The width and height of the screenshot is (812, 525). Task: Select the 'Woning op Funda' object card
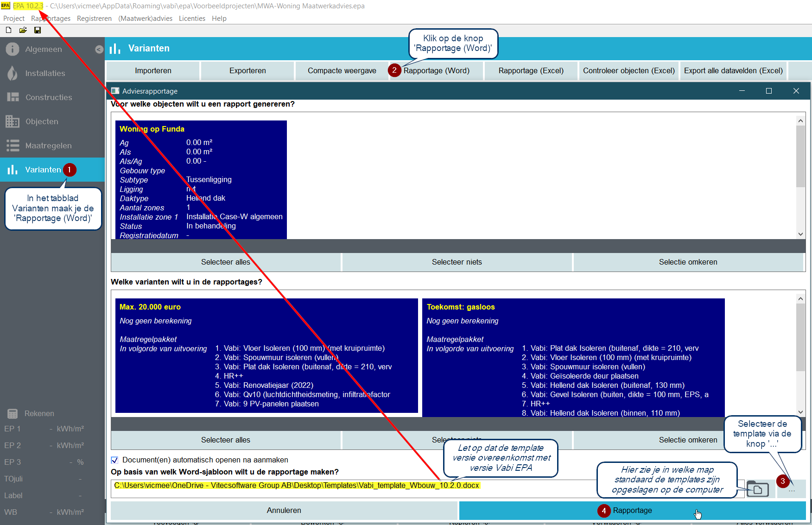tap(201, 180)
